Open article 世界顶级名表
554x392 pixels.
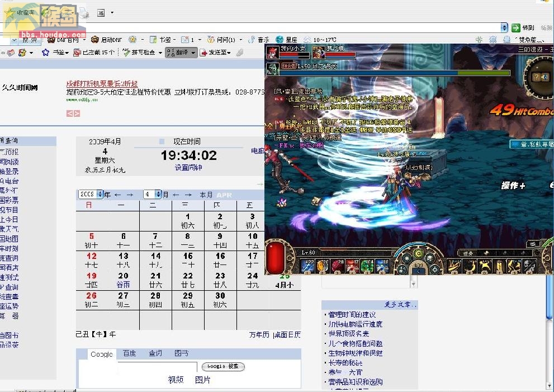coord(349,333)
